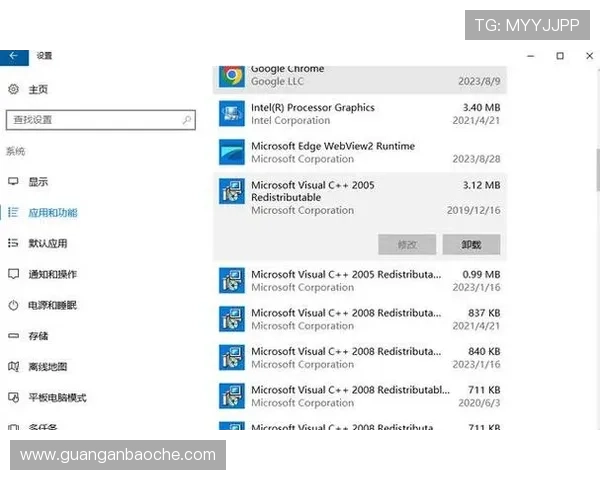Screen dimensions: 600x480
Task: Switch to 平板电脑模式 settings
Action: pyautogui.click(x=57, y=398)
